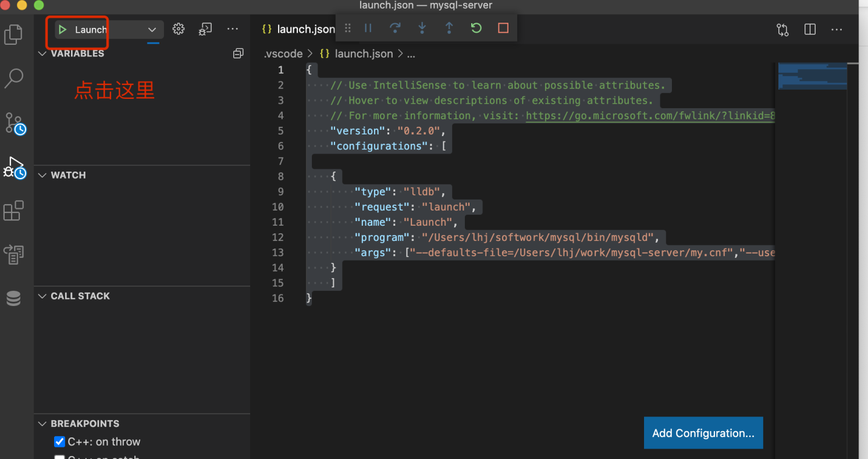Step into in debug toolbar

click(422, 28)
